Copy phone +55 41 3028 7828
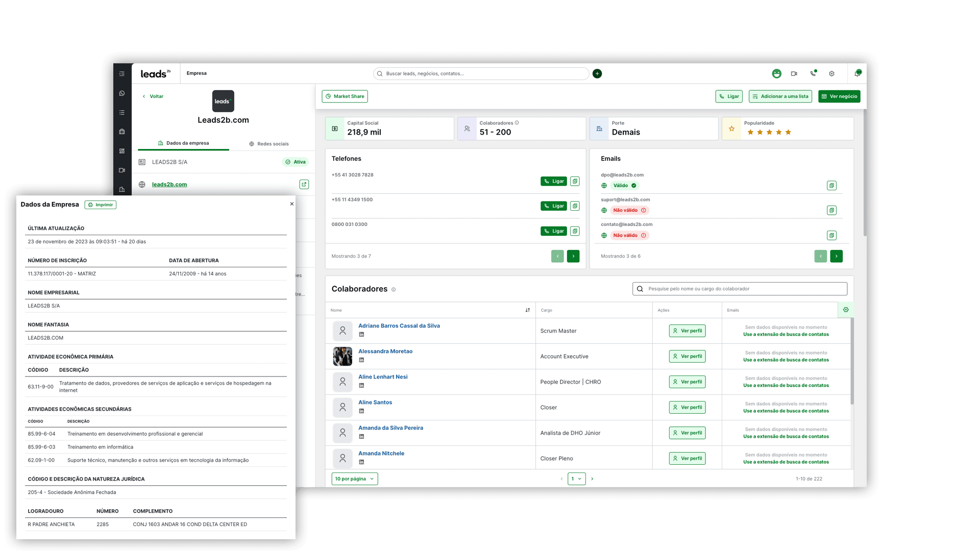The width and height of the screenshot is (980, 551). [x=575, y=181]
